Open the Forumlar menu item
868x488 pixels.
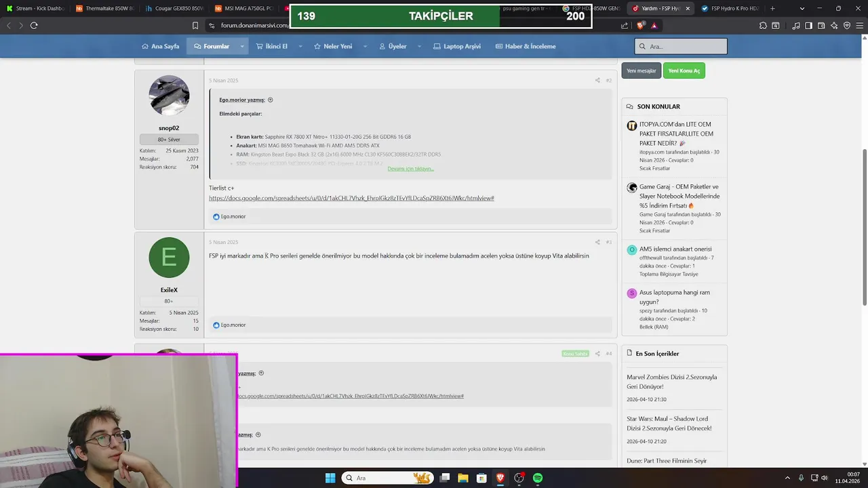[x=212, y=46]
